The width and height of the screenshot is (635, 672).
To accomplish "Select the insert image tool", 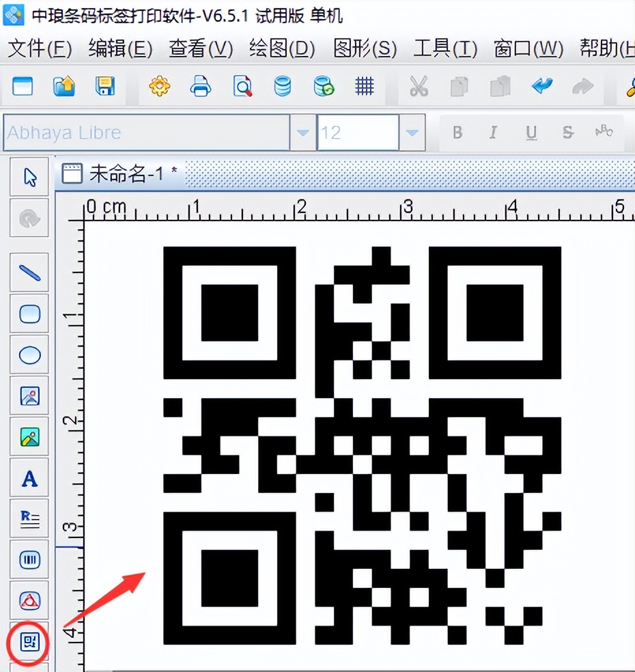I will 29,395.
